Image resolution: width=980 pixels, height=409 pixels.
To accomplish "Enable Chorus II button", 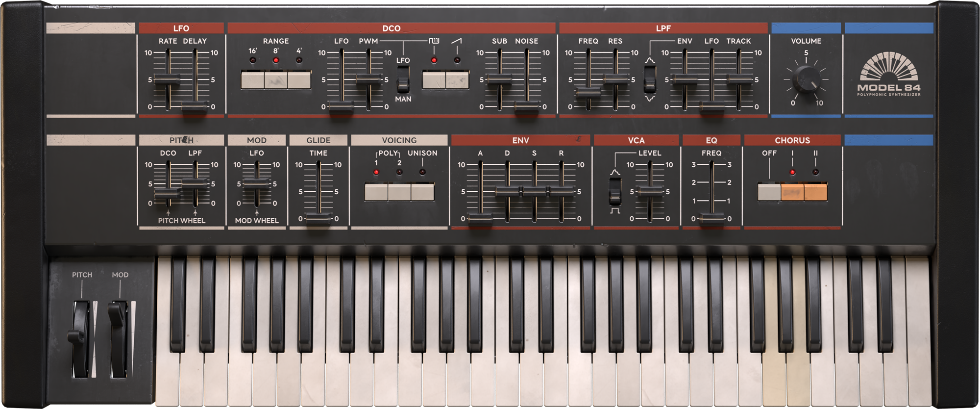I will (x=816, y=192).
